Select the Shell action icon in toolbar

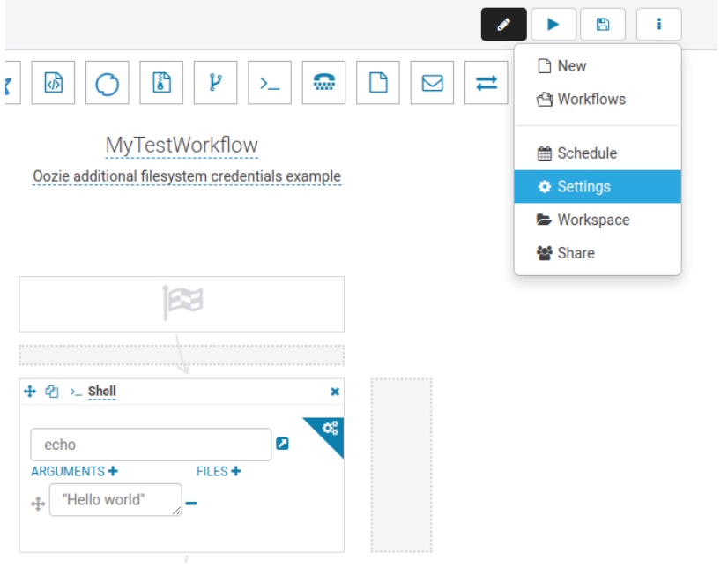click(270, 83)
